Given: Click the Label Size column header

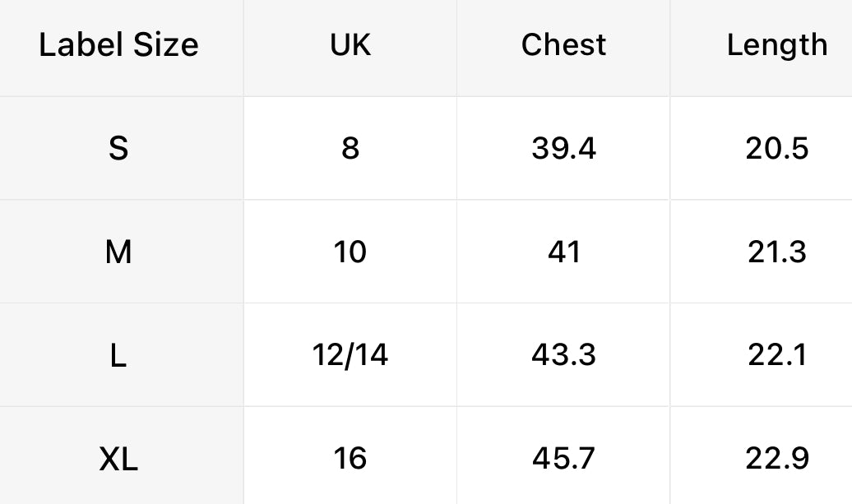Looking at the screenshot, I should (x=118, y=44).
